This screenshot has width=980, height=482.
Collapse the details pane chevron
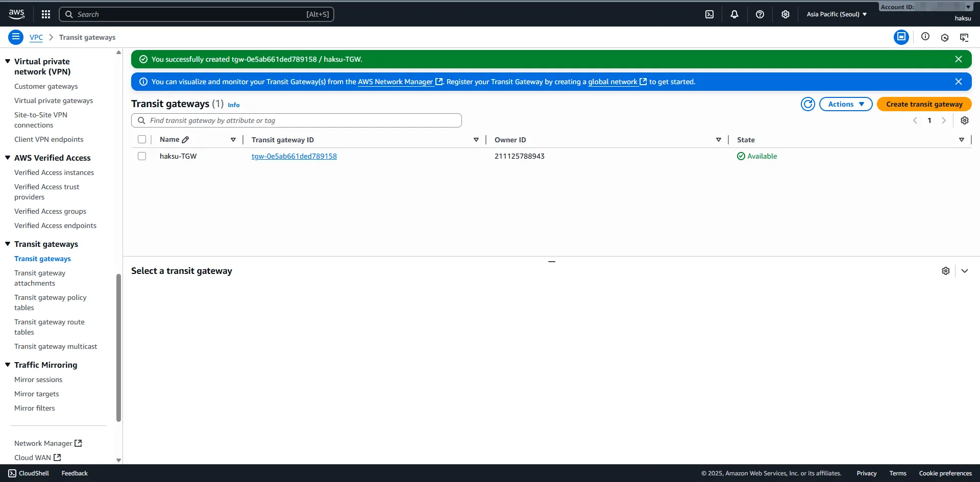[x=965, y=271]
